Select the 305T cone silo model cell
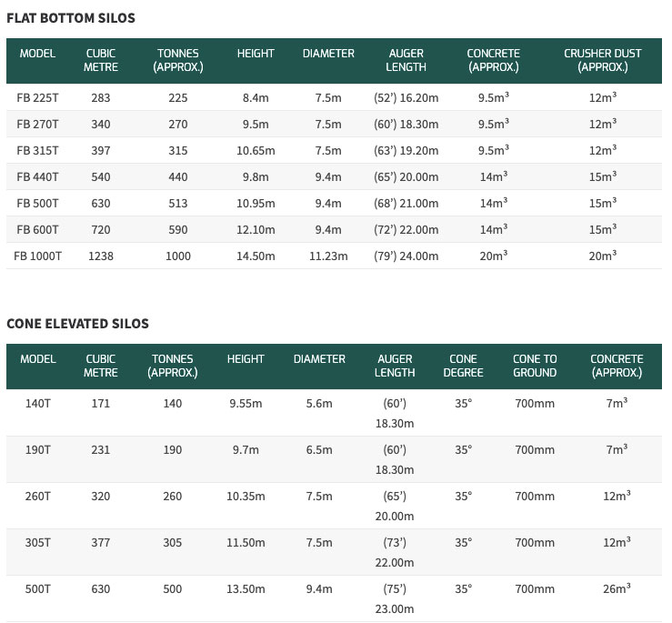The width and height of the screenshot is (672, 623). tap(37, 542)
